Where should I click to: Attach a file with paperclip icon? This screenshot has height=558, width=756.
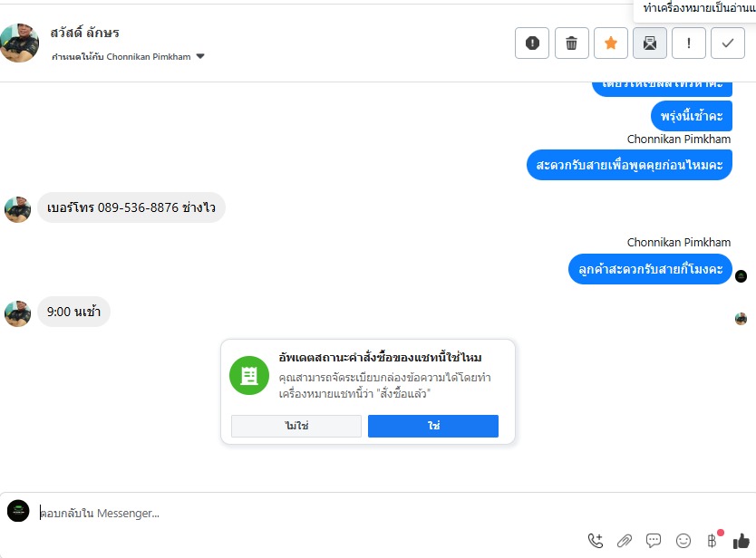(625, 541)
